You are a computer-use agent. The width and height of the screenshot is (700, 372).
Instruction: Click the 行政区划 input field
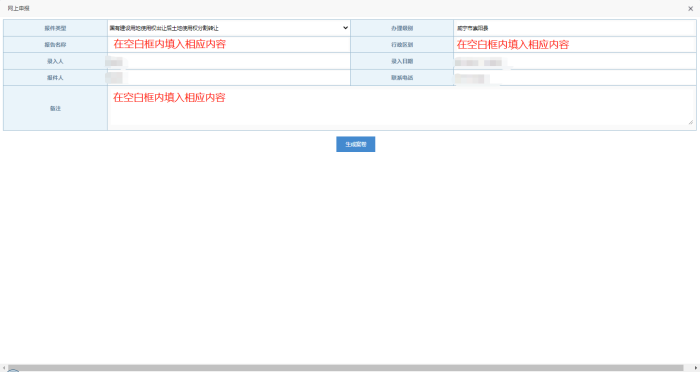575,44
